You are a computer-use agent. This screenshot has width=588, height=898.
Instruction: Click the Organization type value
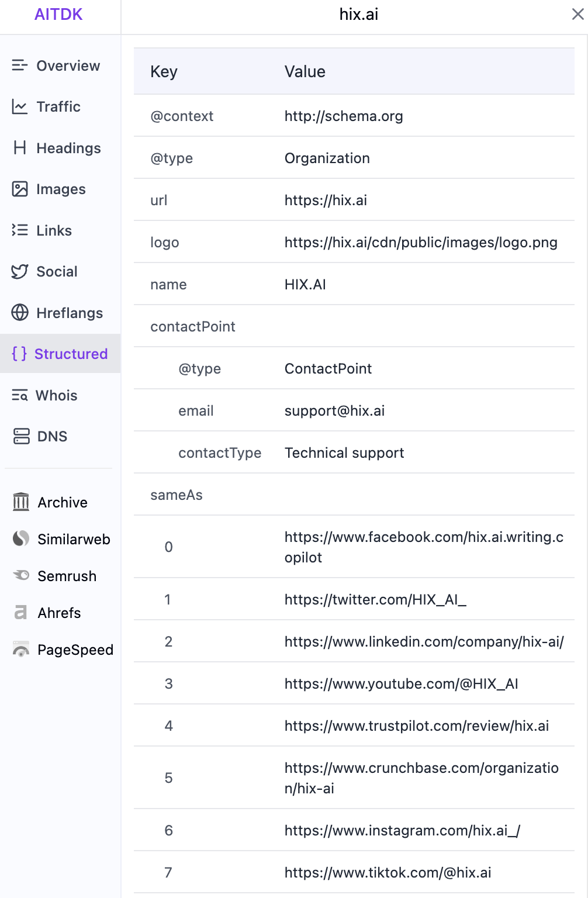click(327, 158)
